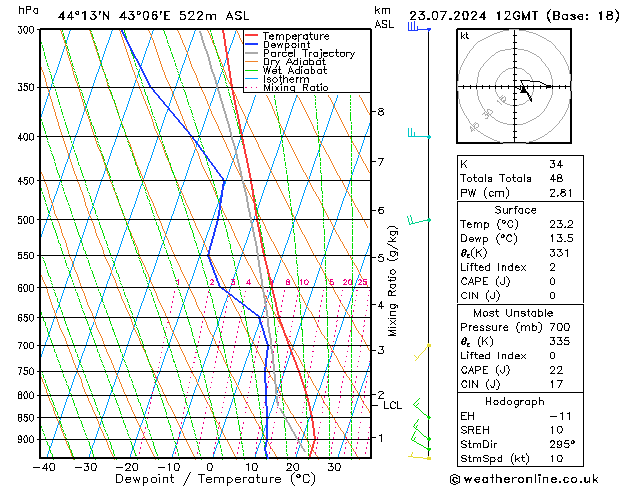Screen dimensions: 629x486
Task: Click the green wind barb at 500 hPa
Action: coord(419,220)
